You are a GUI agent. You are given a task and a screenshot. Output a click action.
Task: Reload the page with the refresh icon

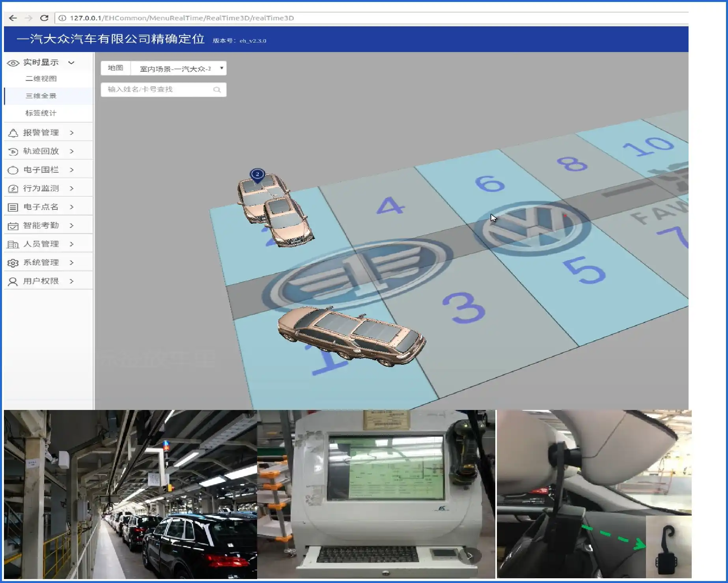pos(44,18)
